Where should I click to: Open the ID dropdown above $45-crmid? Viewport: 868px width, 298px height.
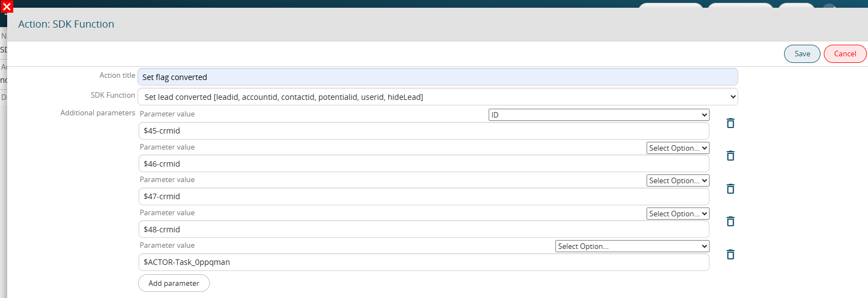point(599,115)
